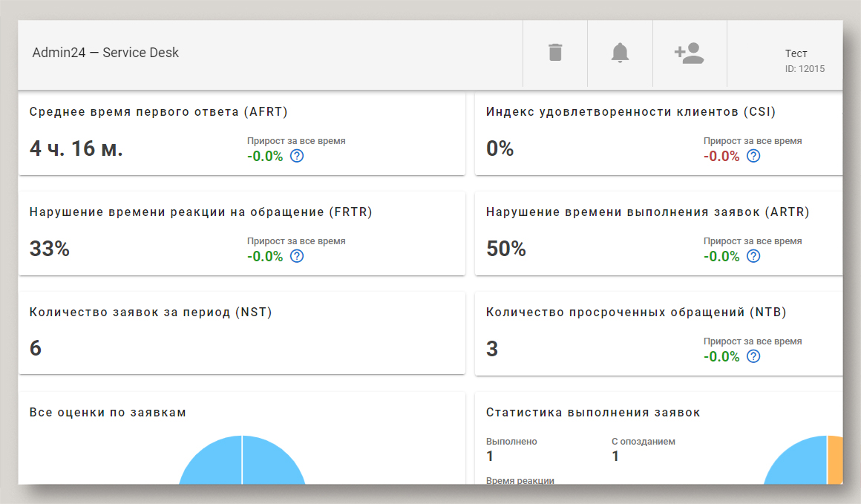Click the С опозданием statistic label
This screenshot has width=861, height=504.
(x=644, y=442)
